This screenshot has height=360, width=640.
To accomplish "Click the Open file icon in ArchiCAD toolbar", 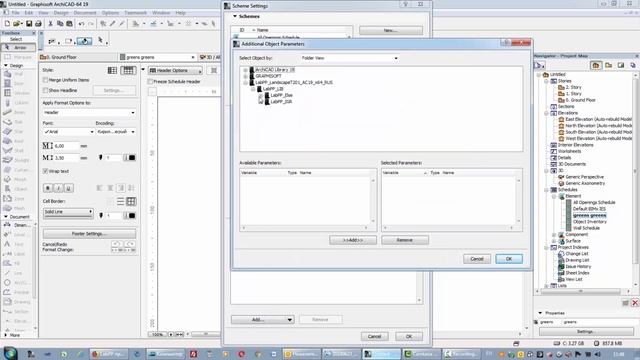I will click(x=17, y=24).
